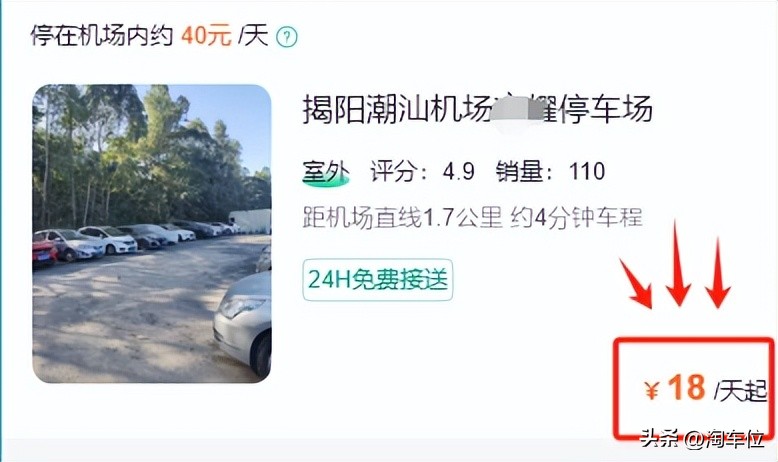778x462 pixels.
Task: Click the 停在机场内约 text
Action: coord(102,36)
